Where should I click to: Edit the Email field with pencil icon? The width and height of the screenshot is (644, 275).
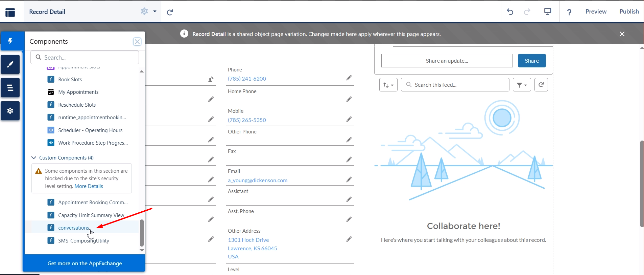click(349, 179)
